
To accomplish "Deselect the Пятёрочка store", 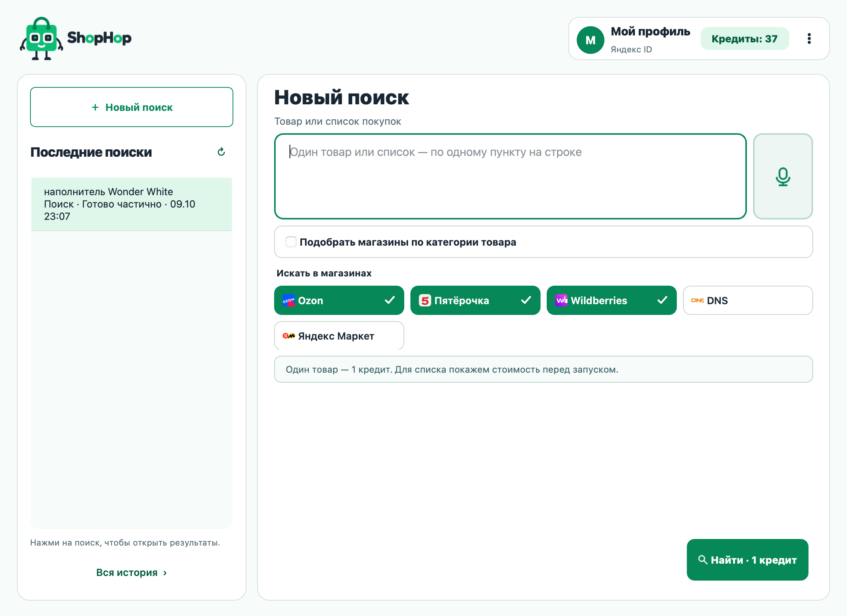I will coord(475,300).
